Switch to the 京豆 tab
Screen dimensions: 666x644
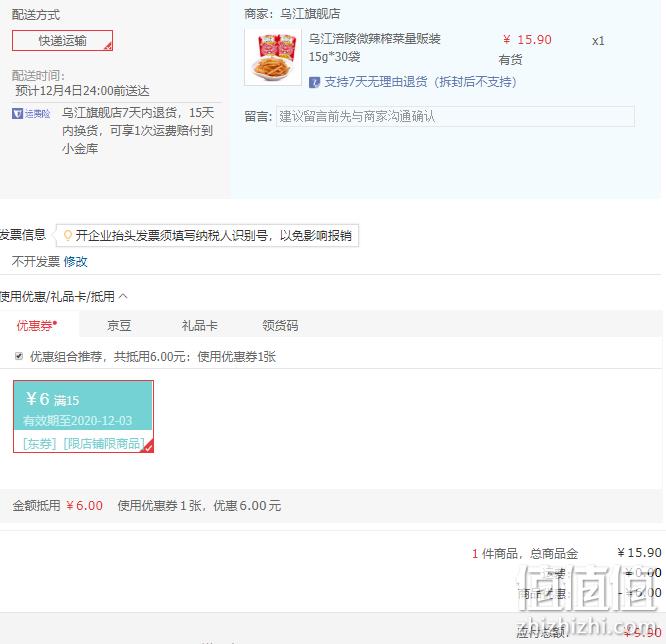pyautogui.click(x=119, y=325)
